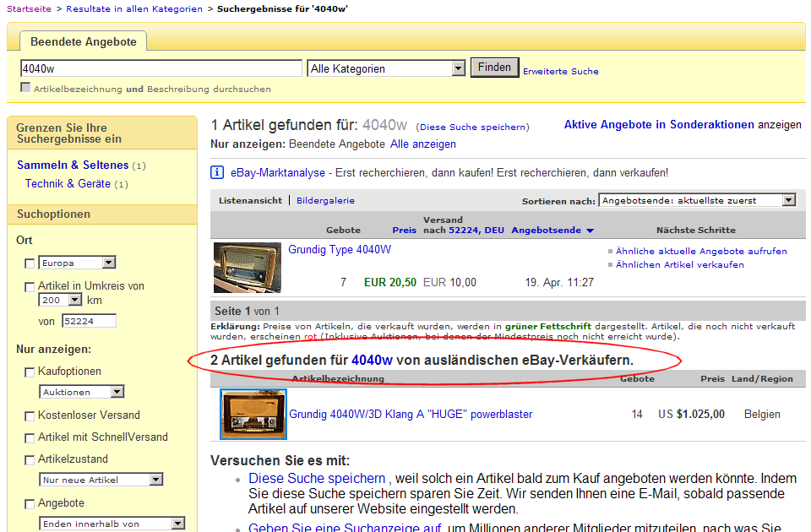Check the Artikel in Umkreis von option
The width and height of the screenshot is (811, 532).
30,286
